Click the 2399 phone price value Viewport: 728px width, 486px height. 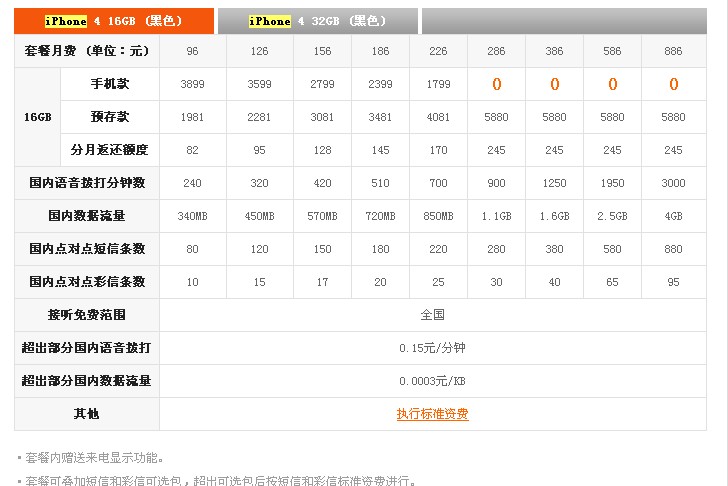click(380, 84)
